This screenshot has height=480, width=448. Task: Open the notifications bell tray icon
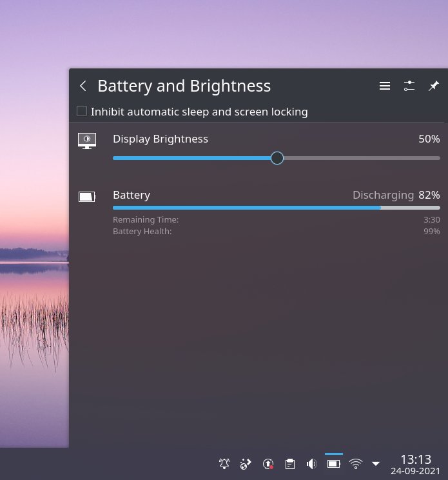224,463
